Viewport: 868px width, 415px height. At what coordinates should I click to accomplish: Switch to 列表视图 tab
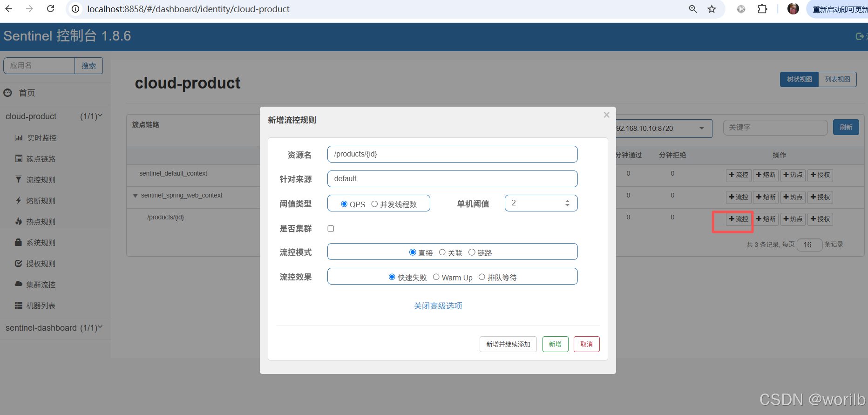pos(837,79)
